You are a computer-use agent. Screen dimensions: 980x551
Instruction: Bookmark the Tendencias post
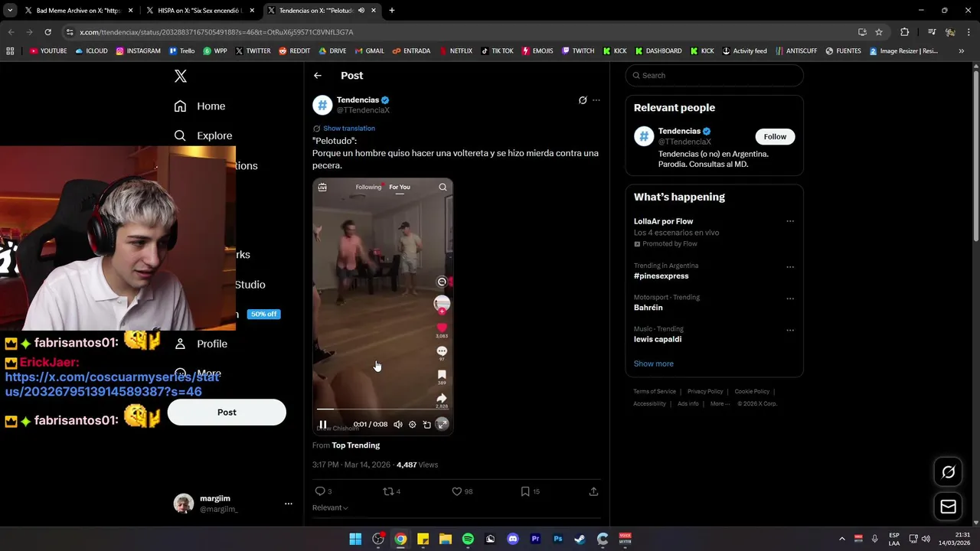click(x=525, y=491)
